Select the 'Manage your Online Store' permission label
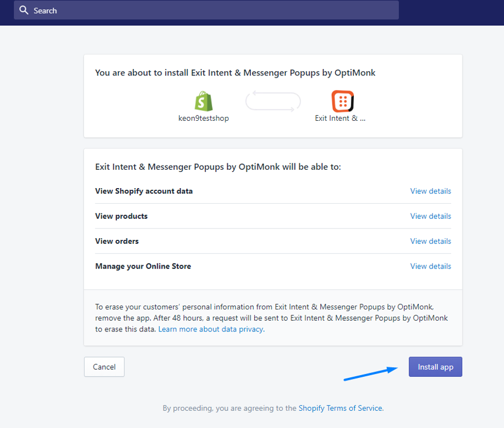 pyautogui.click(x=143, y=266)
